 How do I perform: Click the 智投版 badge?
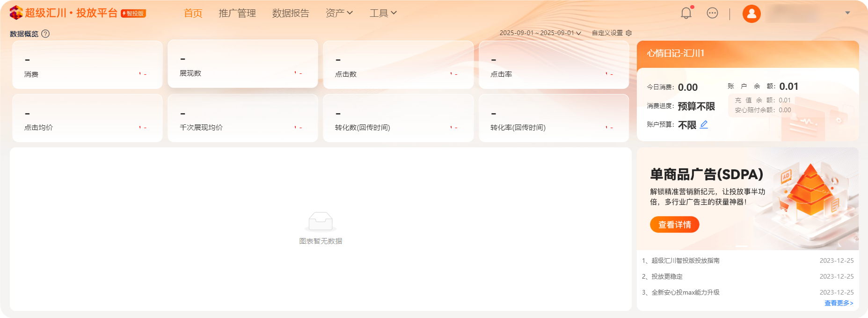pyautogui.click(x=133, y=14)
